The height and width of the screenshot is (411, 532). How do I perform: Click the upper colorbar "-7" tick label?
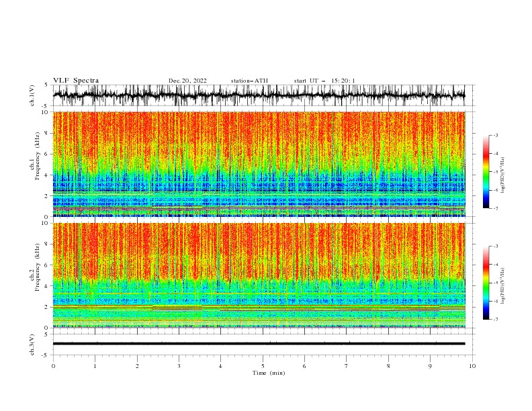pyautogui.click(x=496, y=208)
